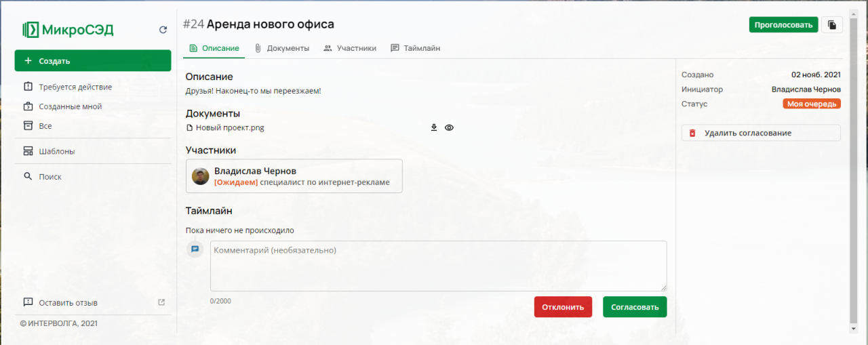Switch to the Таймлайн tab
This screenshot has height=345, width=868.
tap(415, 48)
